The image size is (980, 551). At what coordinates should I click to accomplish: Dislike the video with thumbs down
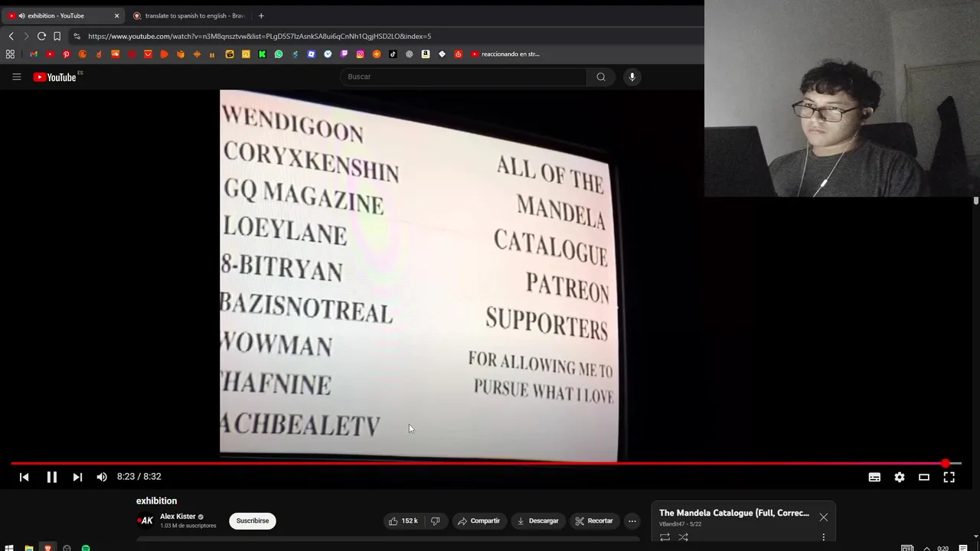coord(435,521)
